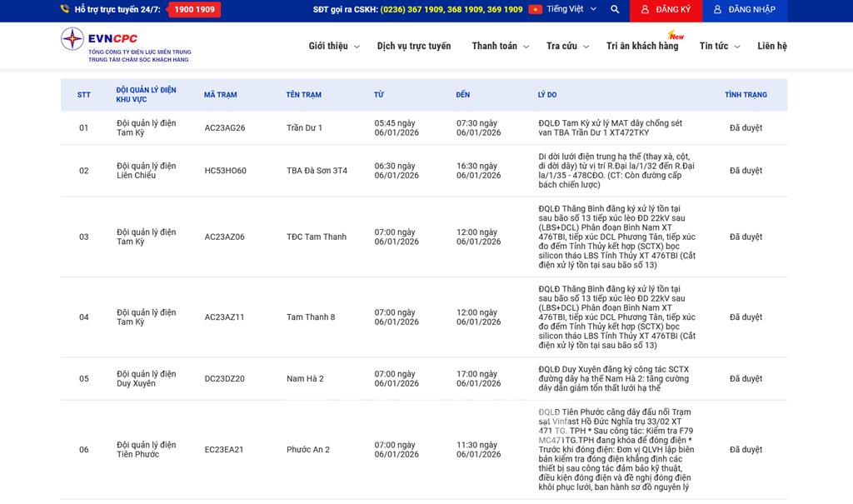This screenshot has width=853, height=504.
Task: Click the TÌNH TRẠNG column header
Action: [x=746, y=95]
